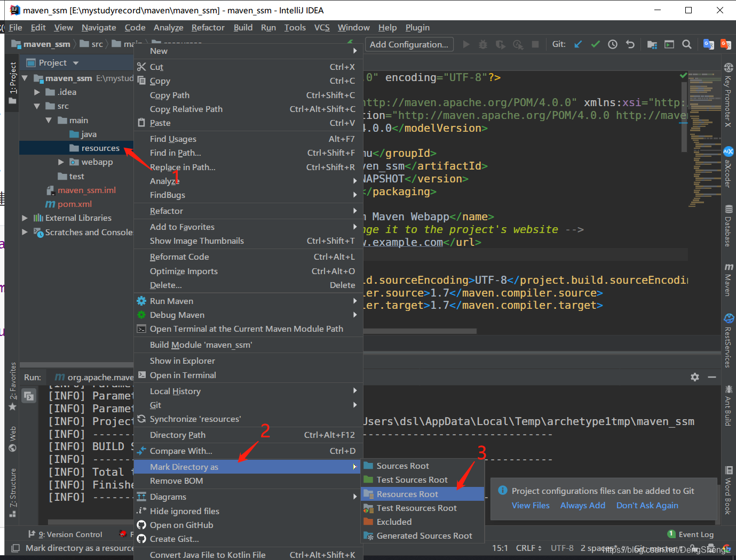The width and height of the screenshot is (736, 560).
Task: Click Show in Explorer
Action: click(x=248, y=361)
